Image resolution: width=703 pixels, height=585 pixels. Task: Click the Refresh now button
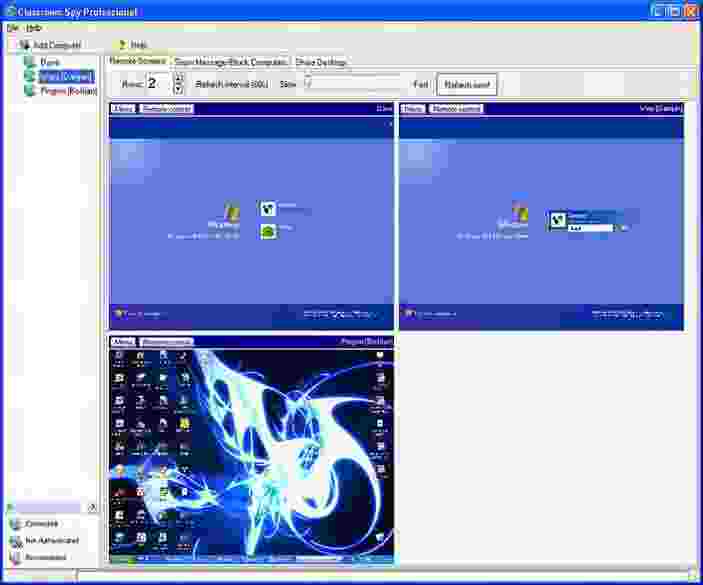coord(467,84)
